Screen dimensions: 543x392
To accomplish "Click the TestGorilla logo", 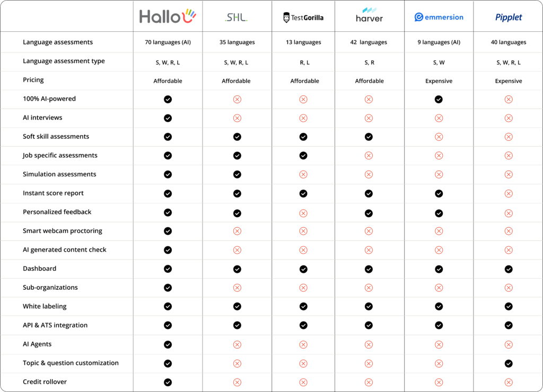I will [x=303, y=17].
